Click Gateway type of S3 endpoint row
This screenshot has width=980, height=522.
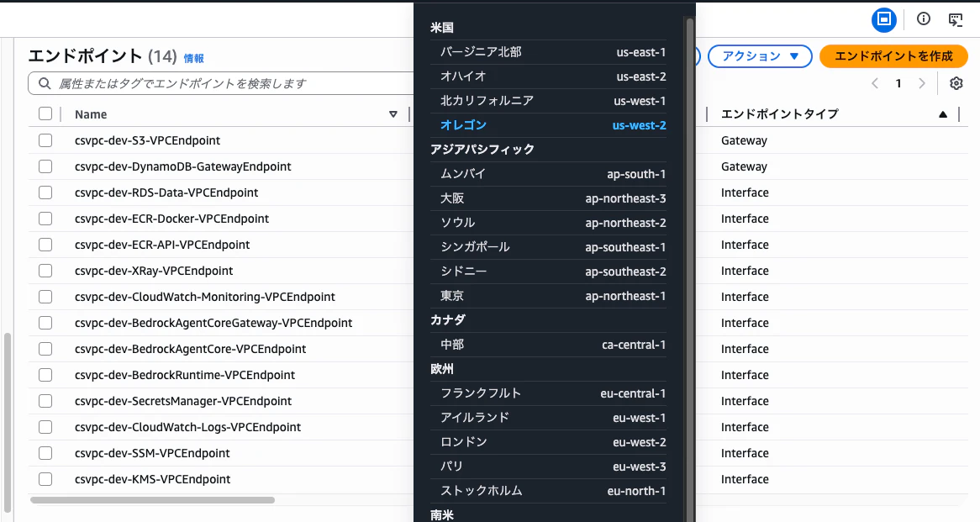(x=744, y=140)
